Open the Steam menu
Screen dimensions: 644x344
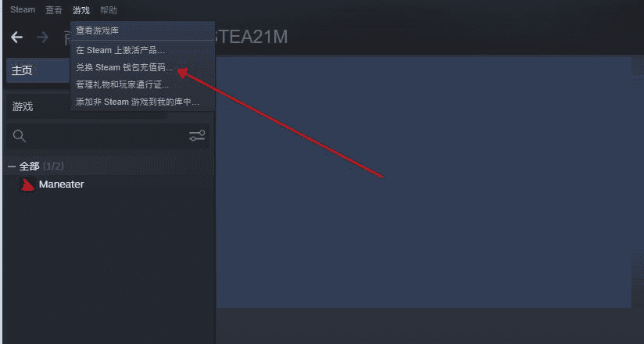[23, 10]
